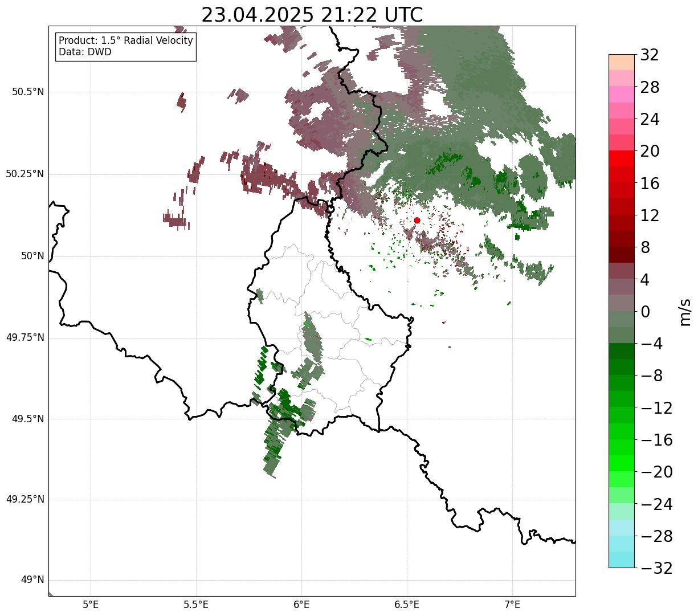Click the 5.5°E longitude label
The height and width of the screenshot is (616, 698).
point(196,605)
